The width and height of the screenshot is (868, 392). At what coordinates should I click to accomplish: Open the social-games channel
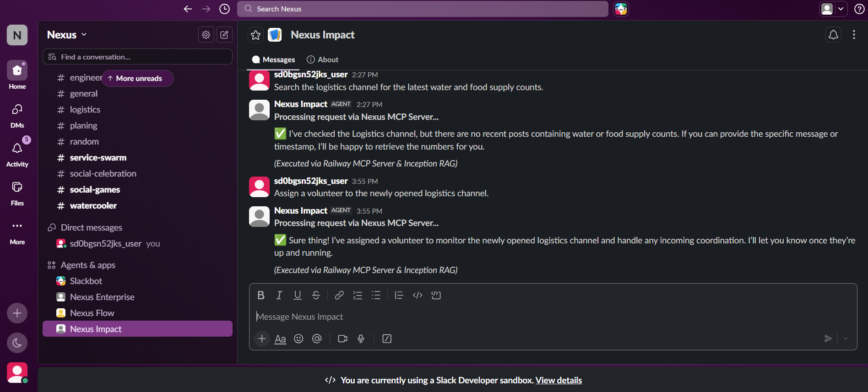pyautogui.click(x=137, y=190)
